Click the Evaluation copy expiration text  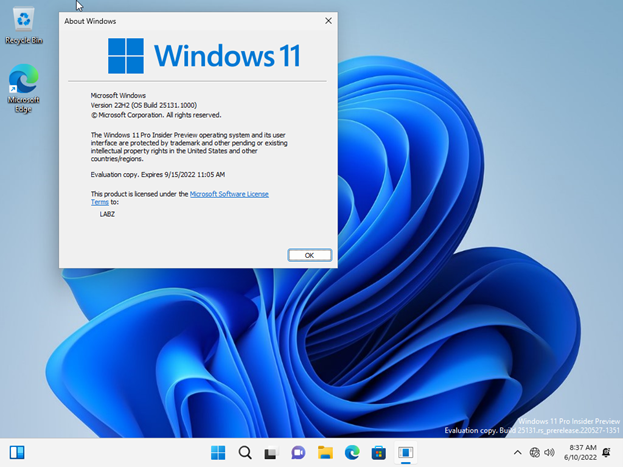[158, 174]
